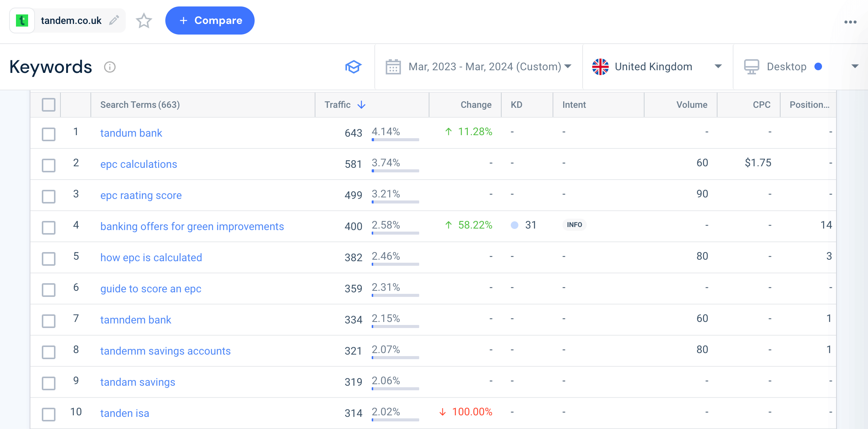Click the INFO badge in row four
Screen dimensions: 868x429
[x=574, y=225]
